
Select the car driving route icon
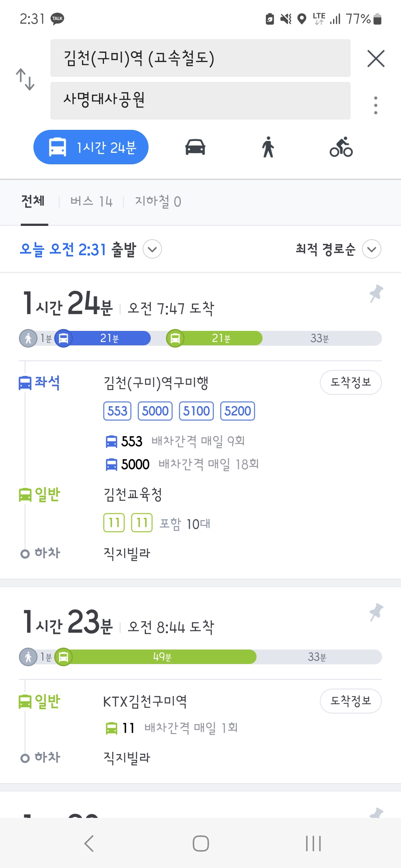click(x=195, y=147)
